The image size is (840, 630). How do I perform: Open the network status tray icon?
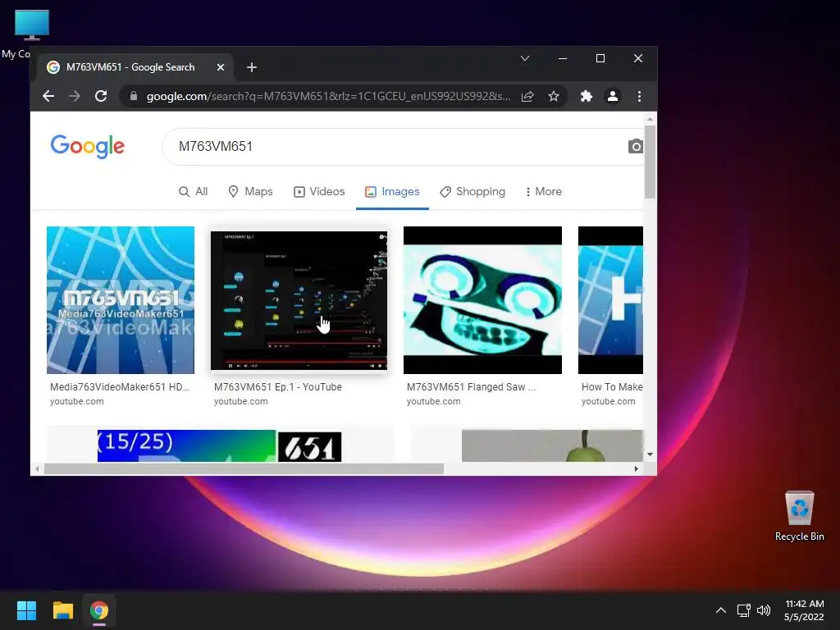pos(743,610)
